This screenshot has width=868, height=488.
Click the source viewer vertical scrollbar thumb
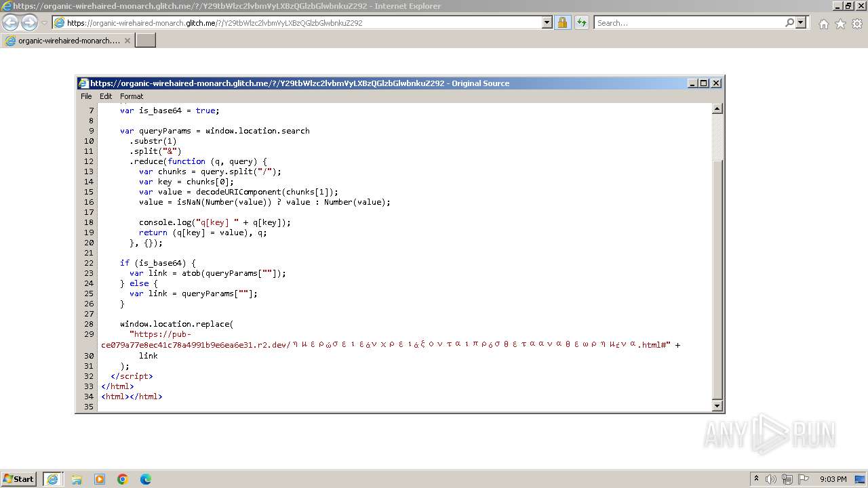click(x=717, y=279)
